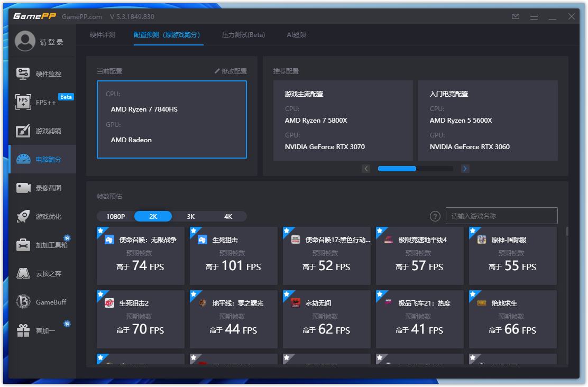Click the 生死狙击 game icon

tap(203, 240)
